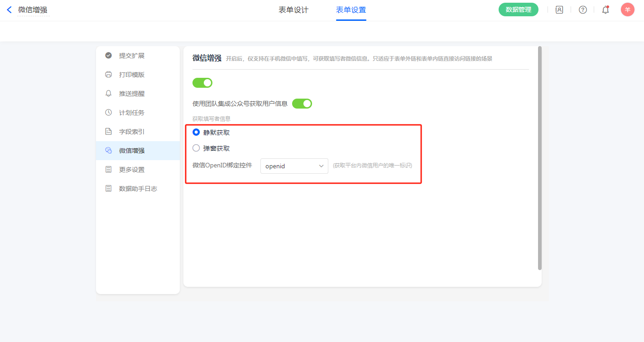This screenshot has width=644, height=342.
Task: Click the 打印模版 printer icon
Action: pos(108,75)
